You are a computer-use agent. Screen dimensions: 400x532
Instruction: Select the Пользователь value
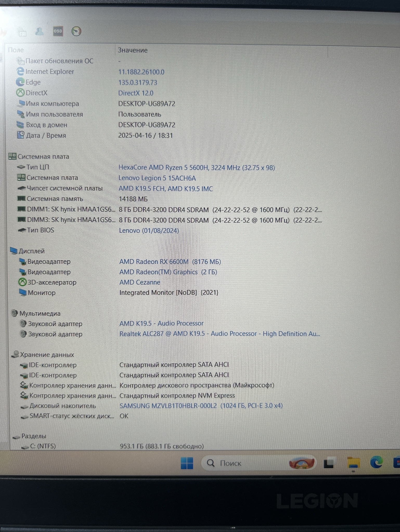(140, 114)
